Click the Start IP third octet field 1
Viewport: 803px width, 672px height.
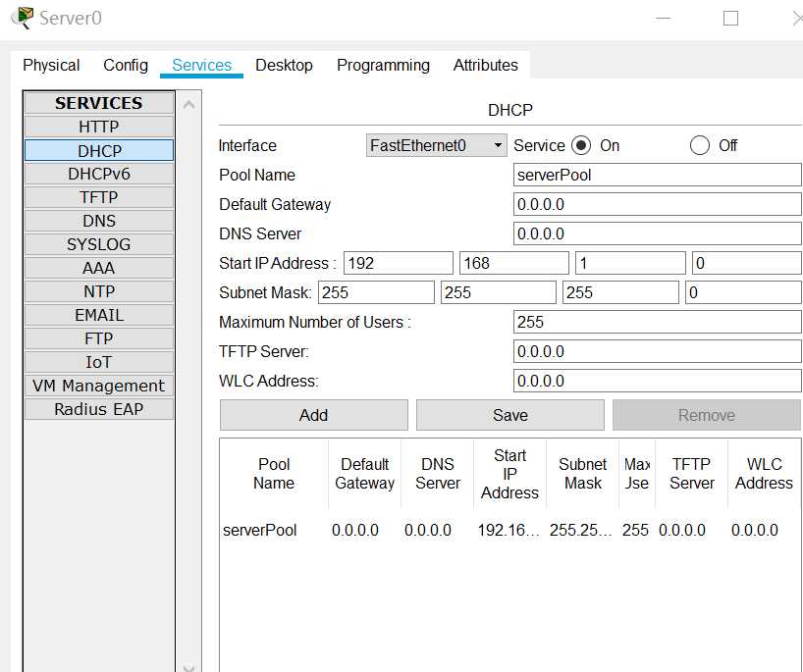630,263
